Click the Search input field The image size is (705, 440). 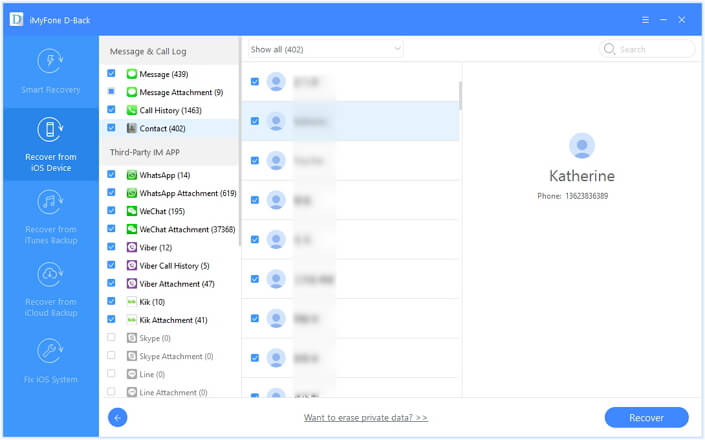[653, 49]
